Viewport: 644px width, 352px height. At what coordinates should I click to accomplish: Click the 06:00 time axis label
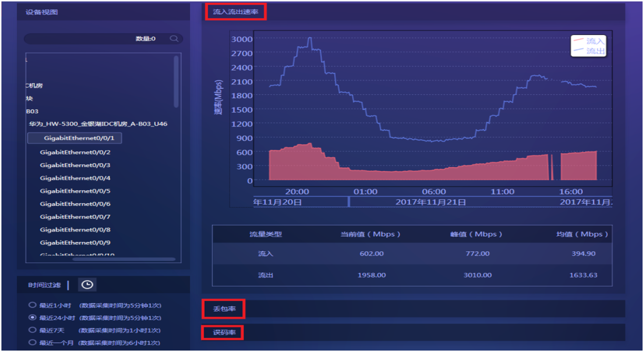pos(434,191)
